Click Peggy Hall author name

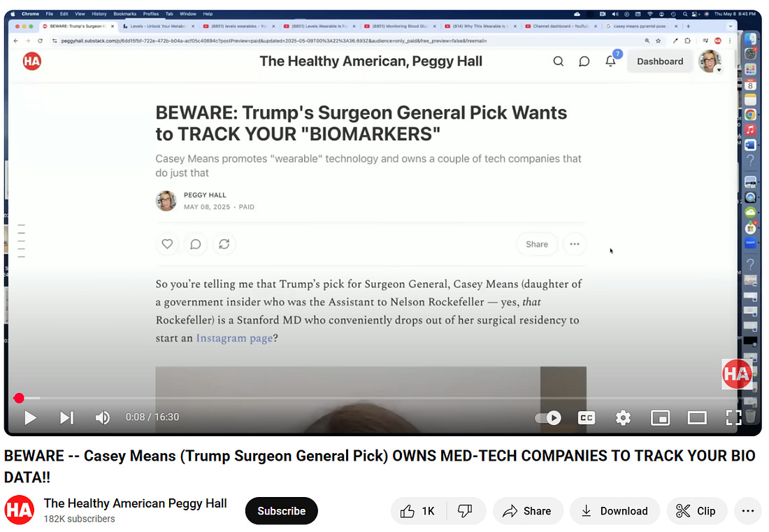[205, 195]
